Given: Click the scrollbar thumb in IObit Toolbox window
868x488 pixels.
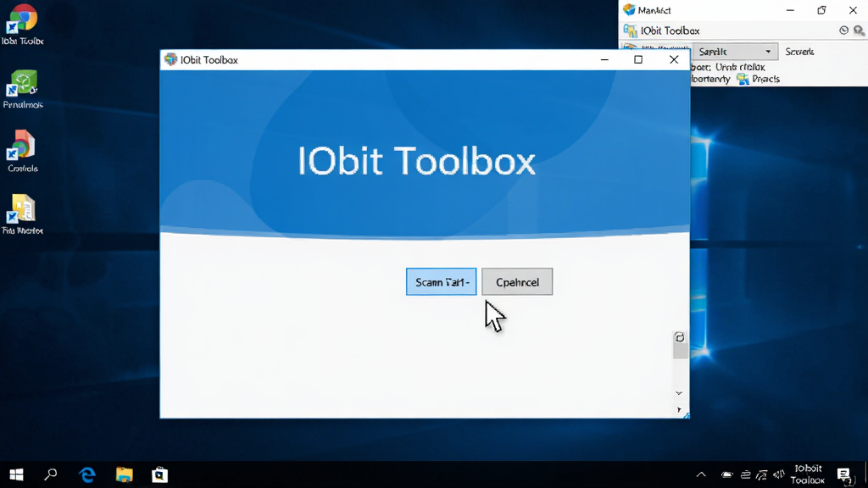Looking at the screenshot, I should (680, 352).
